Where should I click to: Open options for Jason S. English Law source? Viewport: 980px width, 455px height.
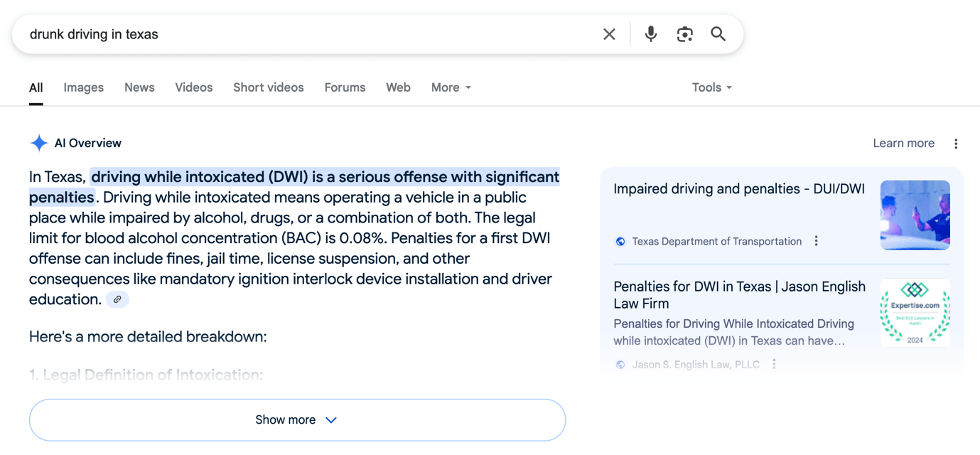(x=774, y=364)
